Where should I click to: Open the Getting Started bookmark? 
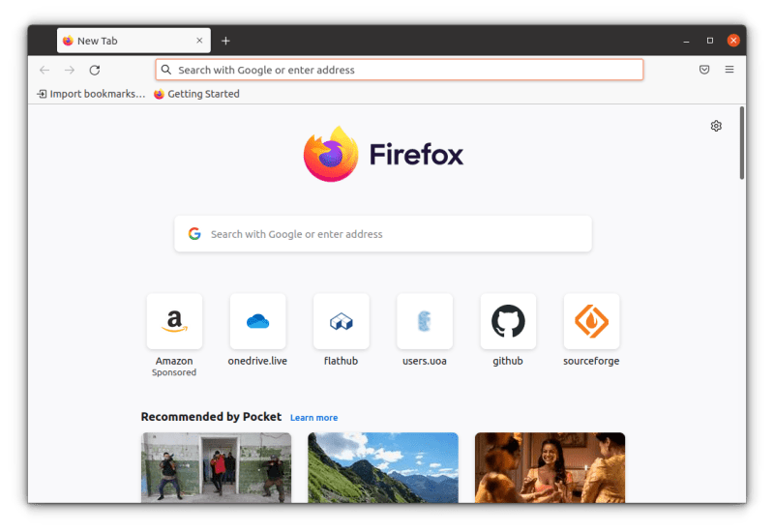[196, 94]
